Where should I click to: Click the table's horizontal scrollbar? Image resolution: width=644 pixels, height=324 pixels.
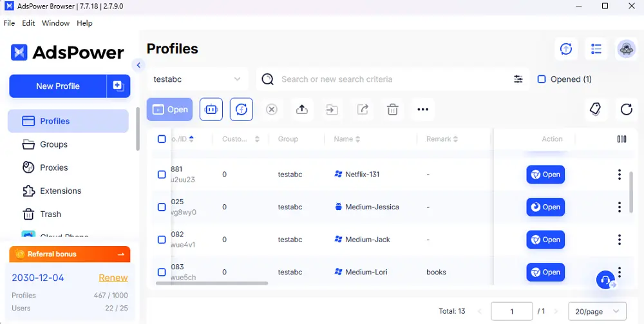[x=219, y=283]
